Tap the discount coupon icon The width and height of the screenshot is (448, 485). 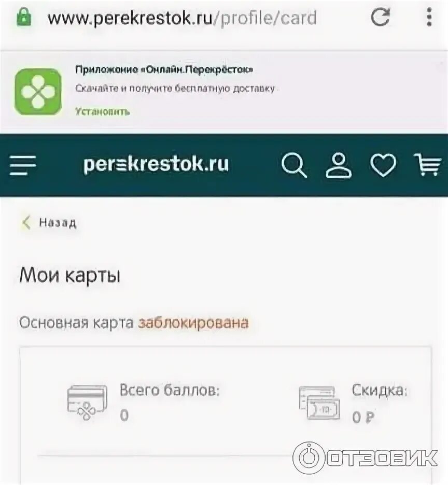click(319, 403)
